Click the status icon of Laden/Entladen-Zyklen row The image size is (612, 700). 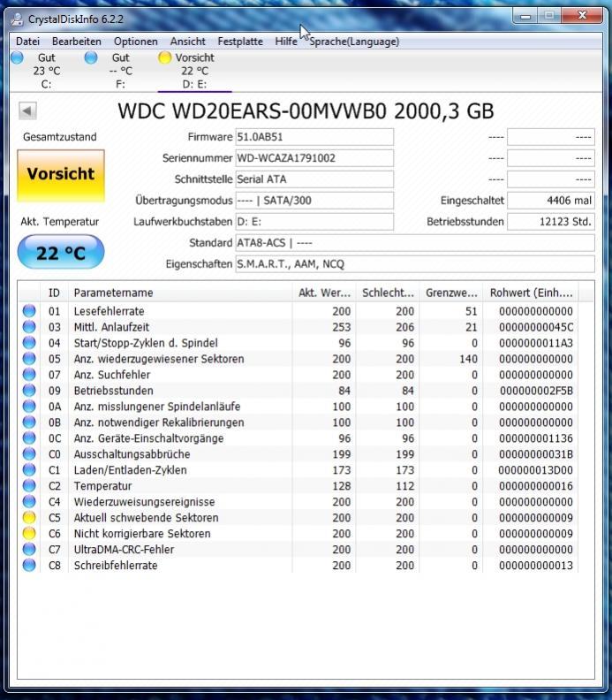(x=29, y=469)
